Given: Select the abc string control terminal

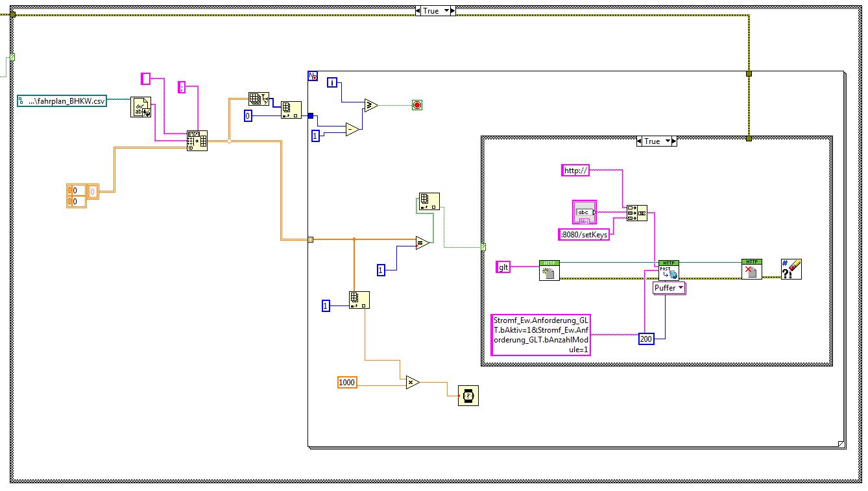Looking at the screenshot, I should (584, 213).
